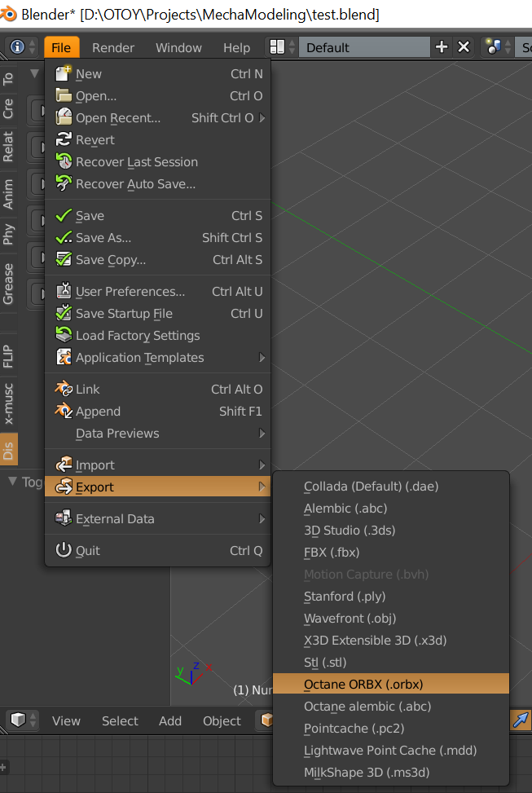This screenshot has height=793, width=532.
Task: Open the Physics tool shelf tab
Action: point(8,235)
